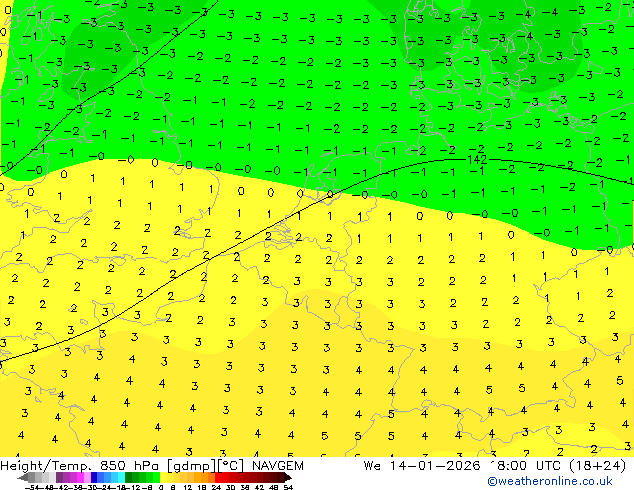This screenshot has height=490, width=634.
Task: Pick the dark blue swatch in legend
Action: click(x=94, y=477)
